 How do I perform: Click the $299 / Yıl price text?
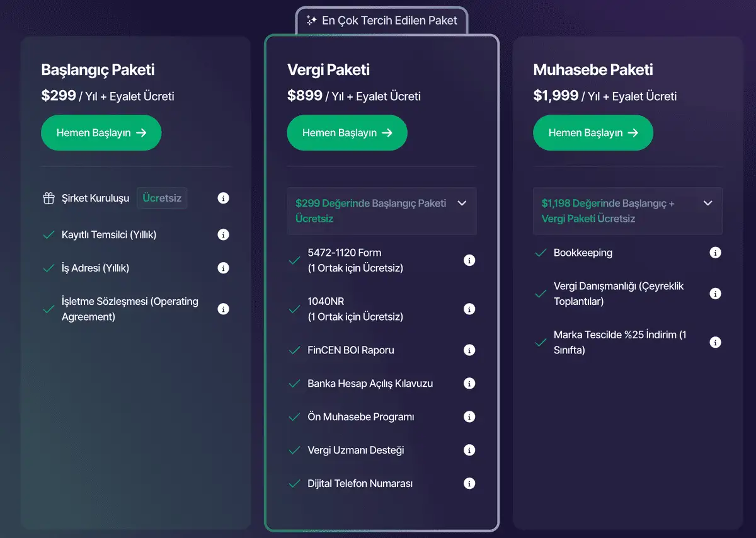click(108, 96)
